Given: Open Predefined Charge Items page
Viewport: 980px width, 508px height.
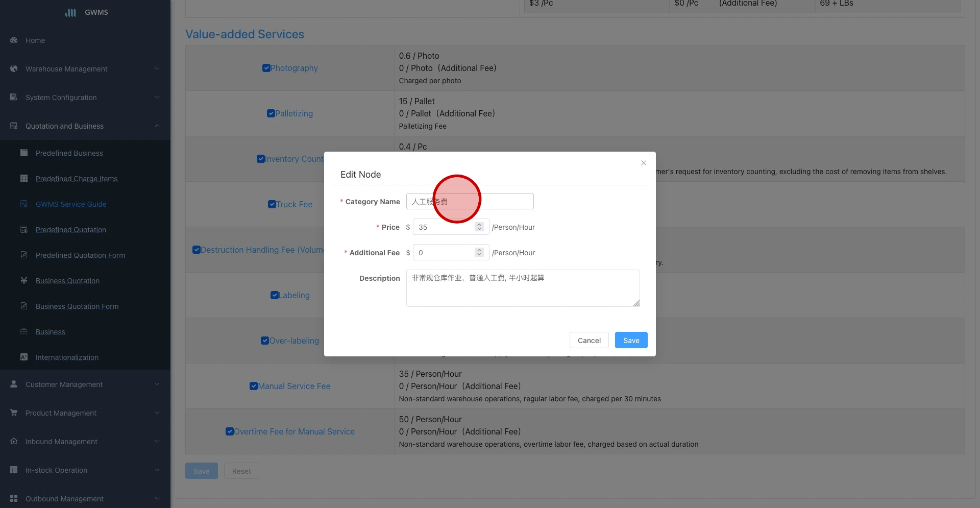Looking at the screenshot, I should [x=77, y=179].
